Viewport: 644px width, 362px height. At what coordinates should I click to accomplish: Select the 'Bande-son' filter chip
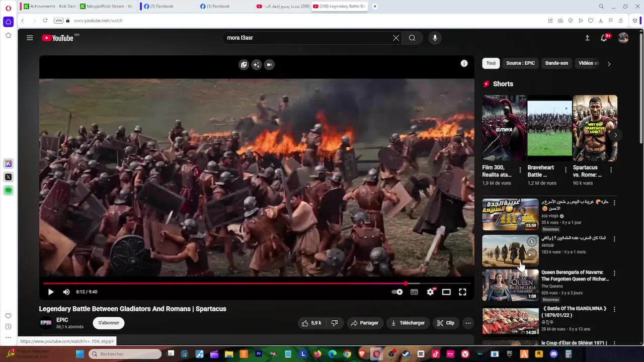pyautogui.click(x=556, y=63)
